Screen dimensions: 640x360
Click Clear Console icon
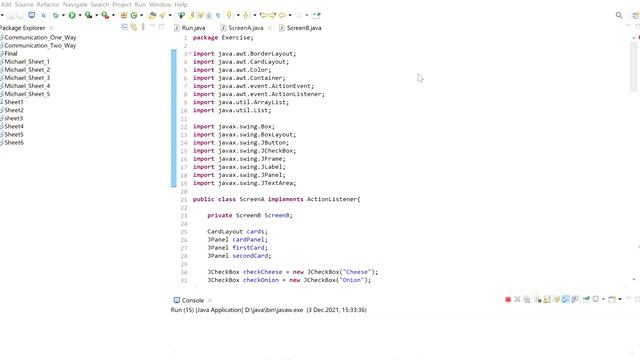[538, 299]
